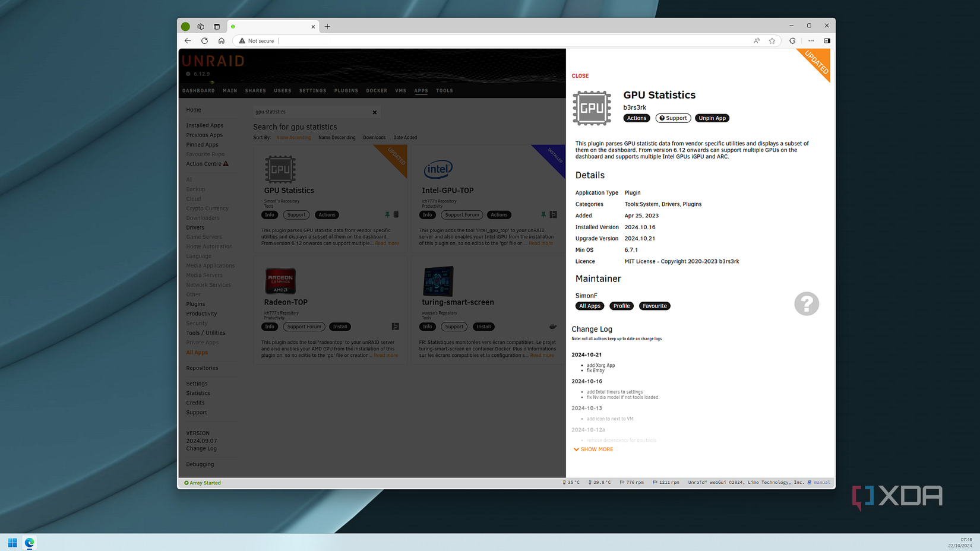
Task: Favourite the maintainer SimonF
Action: [x=655, y=306]
